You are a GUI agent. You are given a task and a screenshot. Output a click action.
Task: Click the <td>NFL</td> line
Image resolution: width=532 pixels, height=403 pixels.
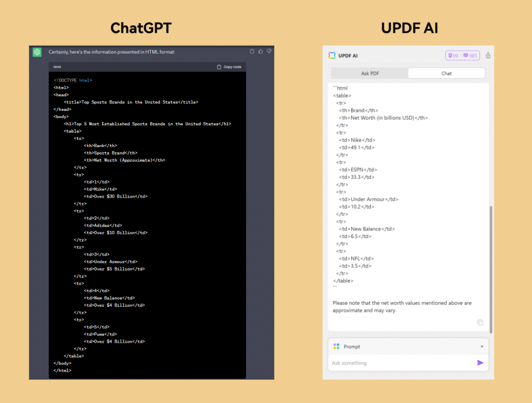tap(356, 258)
